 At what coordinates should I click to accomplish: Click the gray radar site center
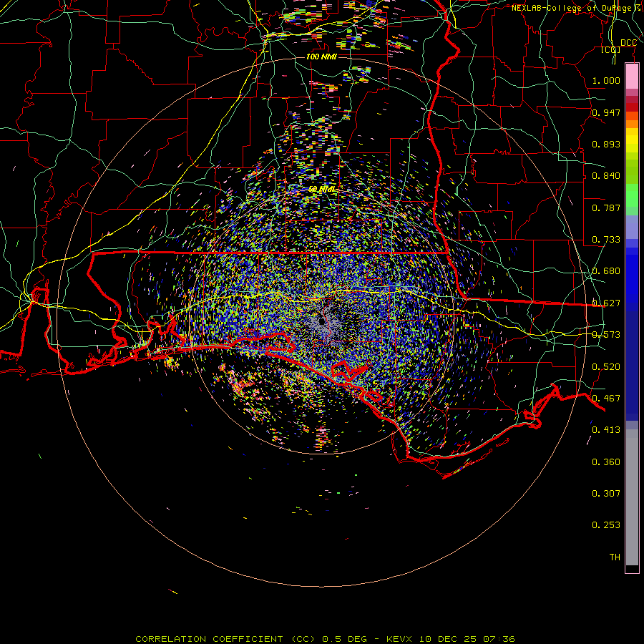click(323, 321)
